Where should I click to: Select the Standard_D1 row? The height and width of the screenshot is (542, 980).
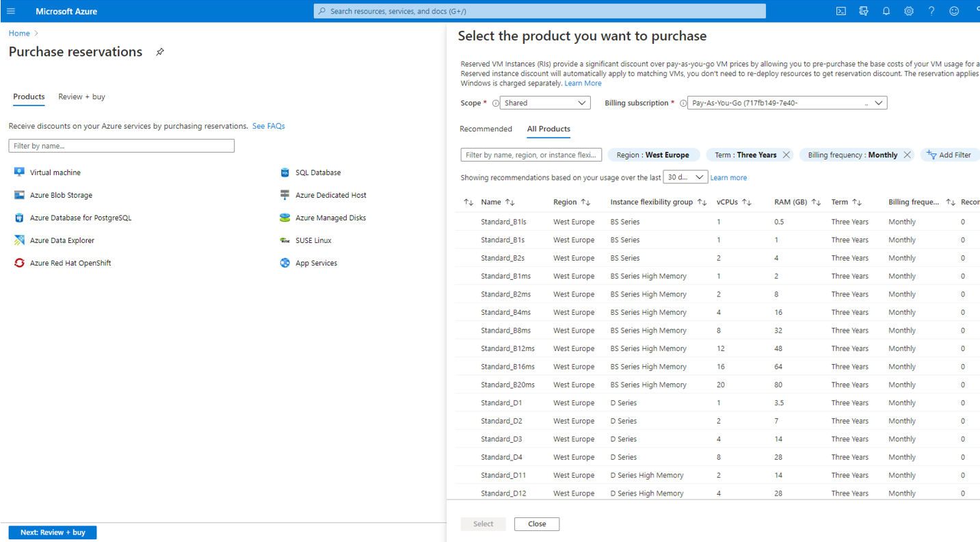click(717, 403)
